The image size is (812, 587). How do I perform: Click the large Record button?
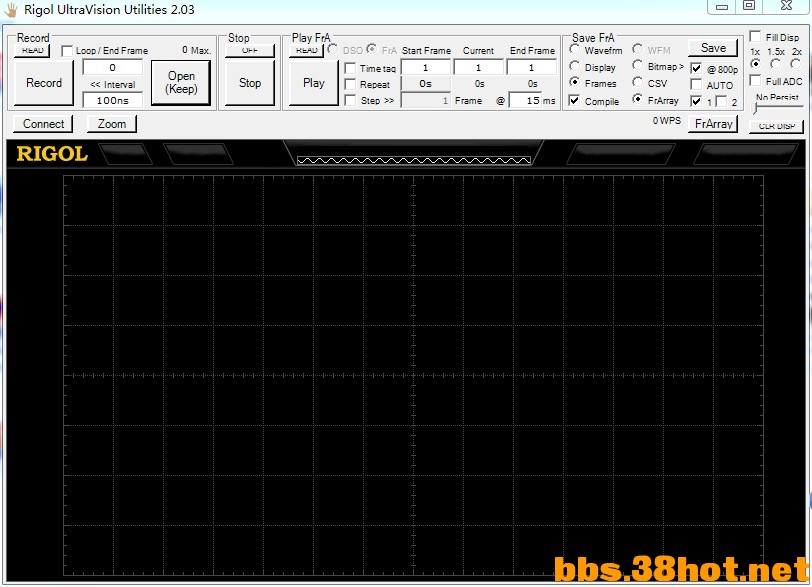click(44, 83)
